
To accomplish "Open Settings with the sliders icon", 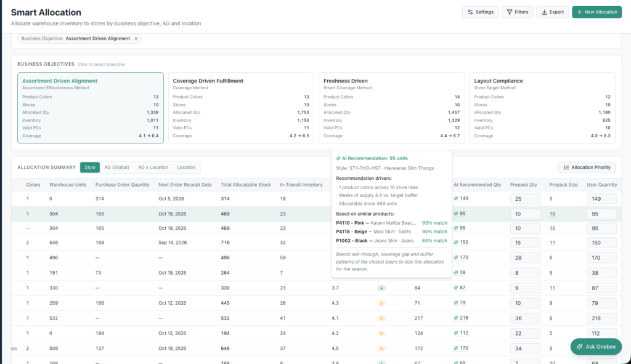I will [x=480, y=12].
